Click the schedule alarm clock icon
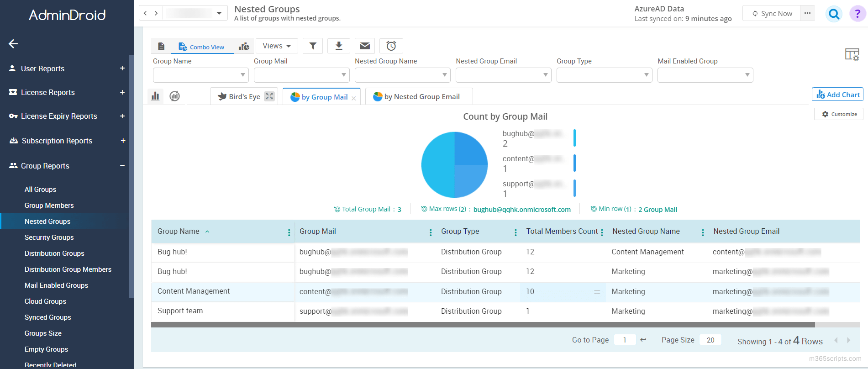 (391, 46)
